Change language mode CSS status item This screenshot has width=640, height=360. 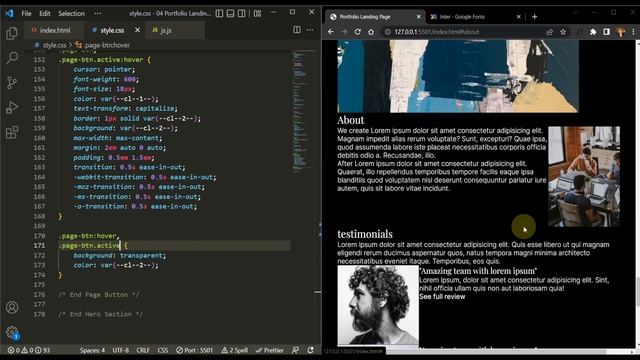[x=162, y=350]
